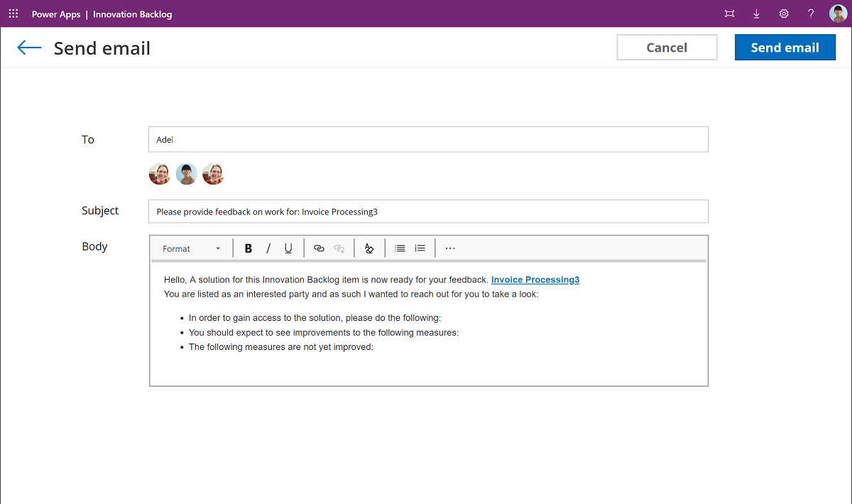Viewport: 852px width, 504px height.
Task: Click the 'Hello, A solution' opening text
Action: (x=326, y=280)
